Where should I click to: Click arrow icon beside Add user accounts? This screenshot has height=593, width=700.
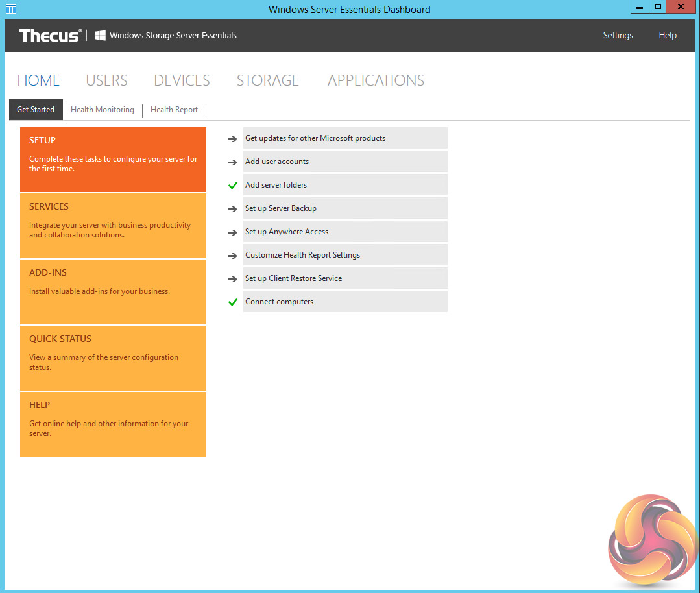(x=233, y=162)
